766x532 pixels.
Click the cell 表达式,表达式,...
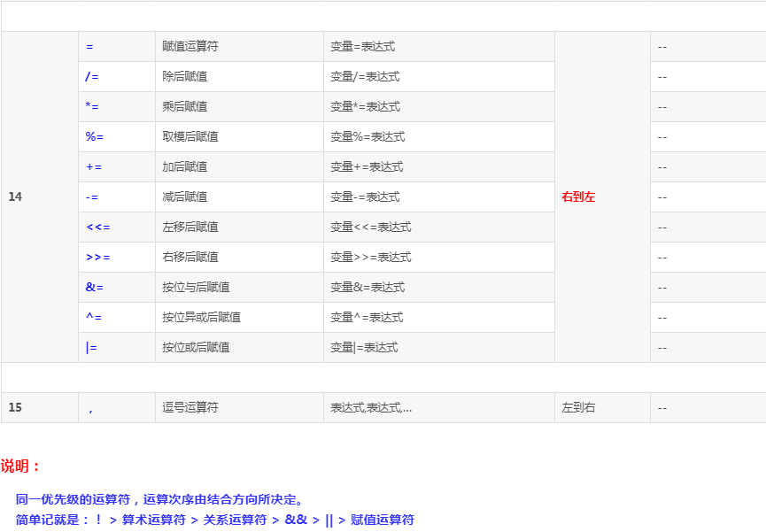click(439, 408)
